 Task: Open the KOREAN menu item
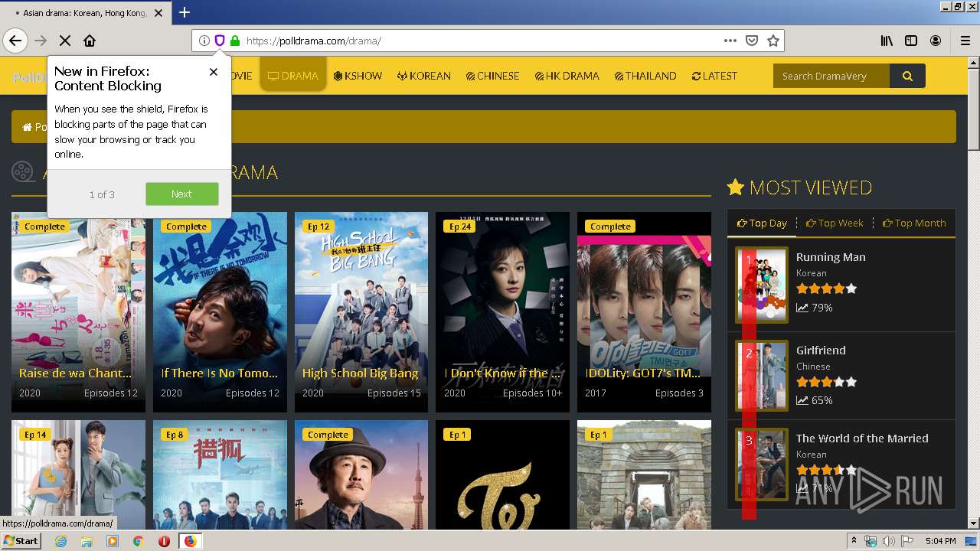pos(423,76)
